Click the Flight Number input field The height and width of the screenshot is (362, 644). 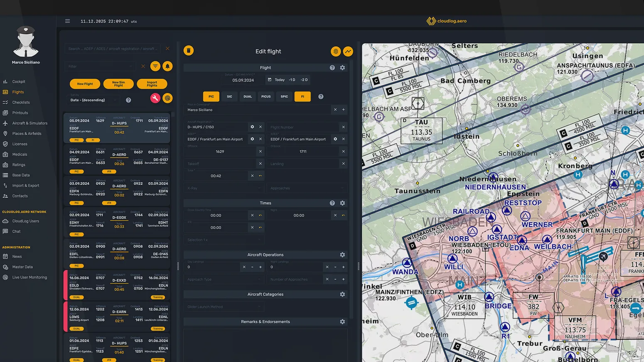coord(304,127)
